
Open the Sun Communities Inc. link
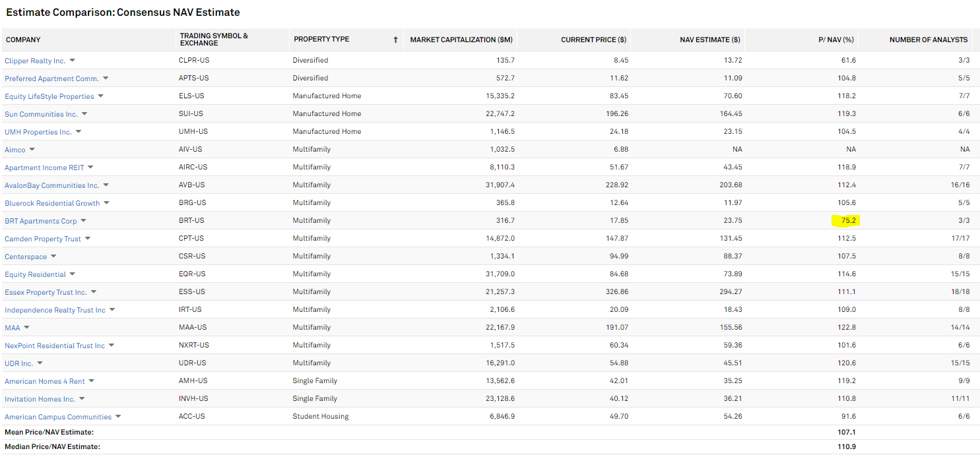coord(41,113)
